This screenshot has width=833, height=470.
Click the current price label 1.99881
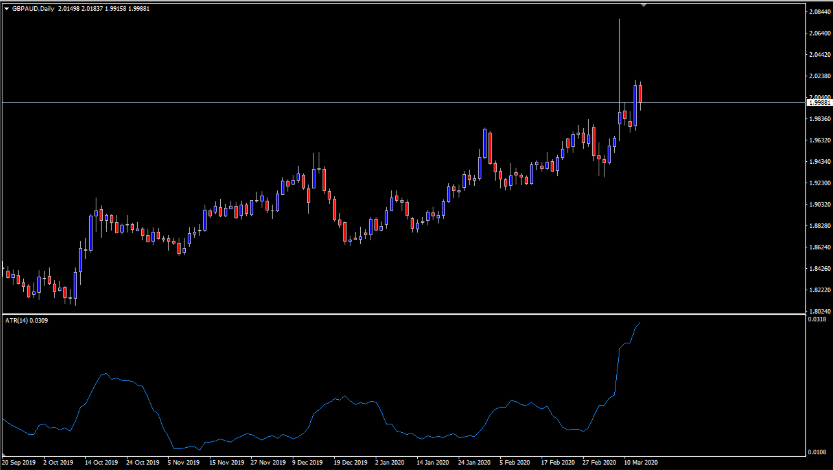tap(819, 102)
